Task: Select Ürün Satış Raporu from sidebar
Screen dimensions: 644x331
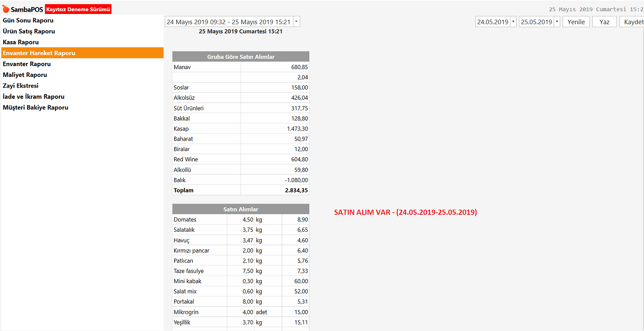Action: click(x=29, y=31)
